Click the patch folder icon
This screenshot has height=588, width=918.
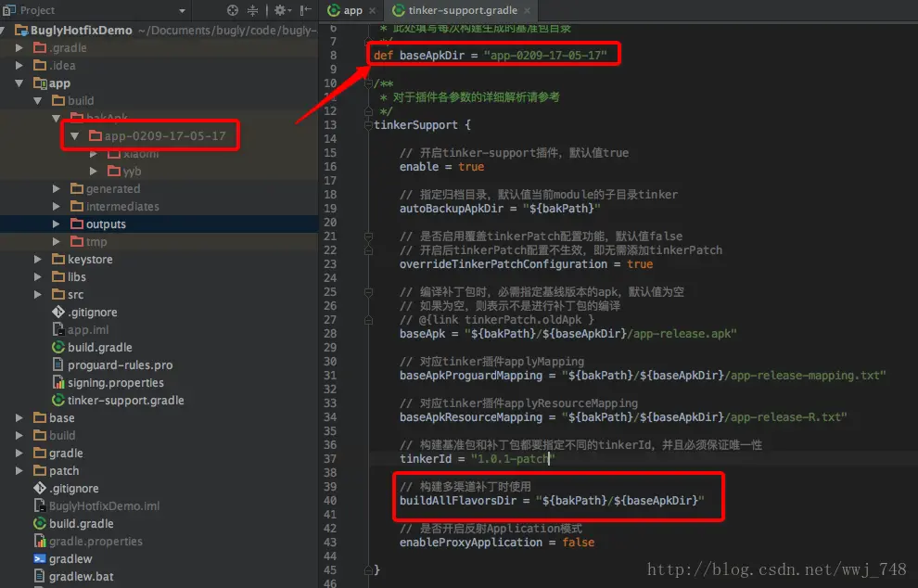40,470
